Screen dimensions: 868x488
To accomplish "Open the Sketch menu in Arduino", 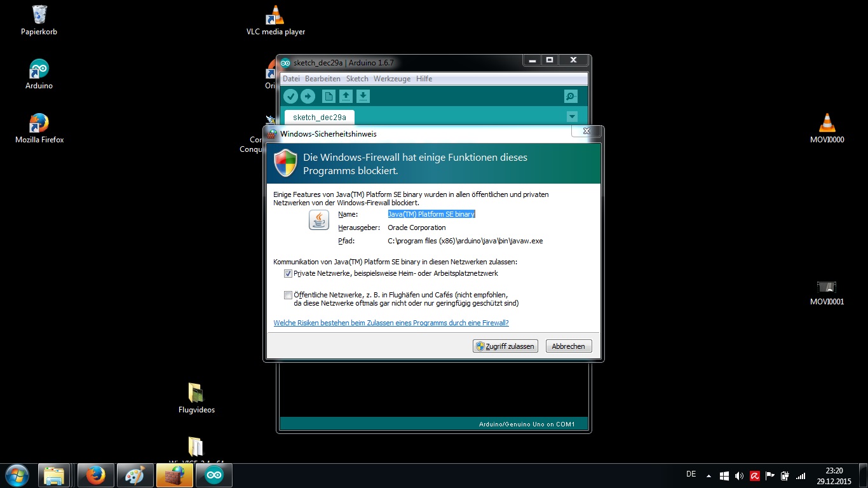I will pyautogui.click(x=357, y=79).
